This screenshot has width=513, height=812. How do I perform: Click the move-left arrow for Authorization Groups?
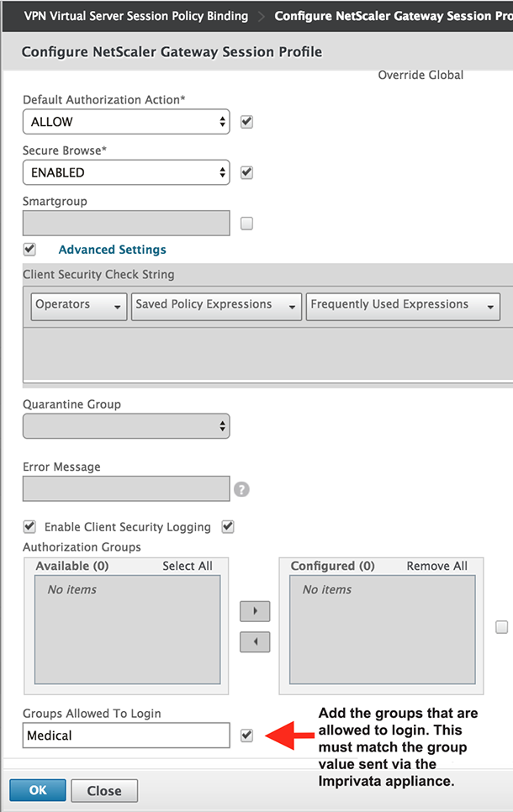255,641
